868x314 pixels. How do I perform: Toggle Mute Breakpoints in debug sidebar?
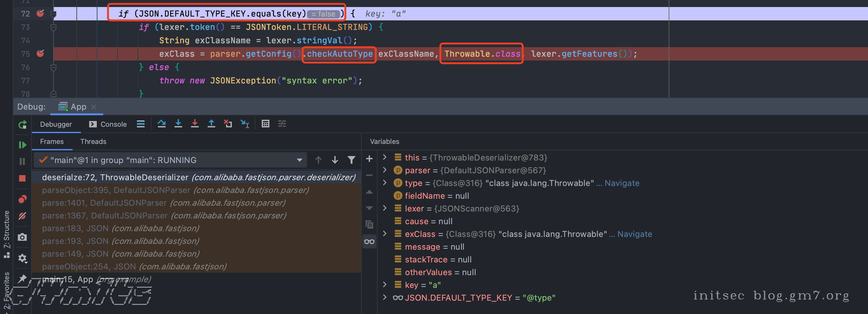pos(22,216)
